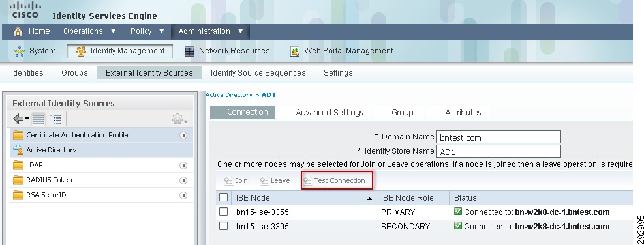The height and width of the screenshot is (245, 644).
Task: Expand Certificate Authentication Profile arrow
Action: pyautogui.click(x=183, y=136)
